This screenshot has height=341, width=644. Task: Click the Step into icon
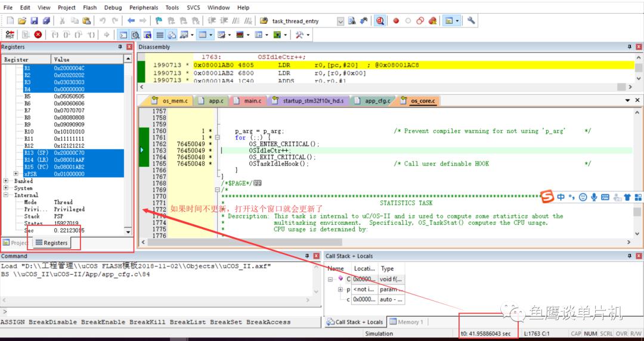[x=55, y=35]
